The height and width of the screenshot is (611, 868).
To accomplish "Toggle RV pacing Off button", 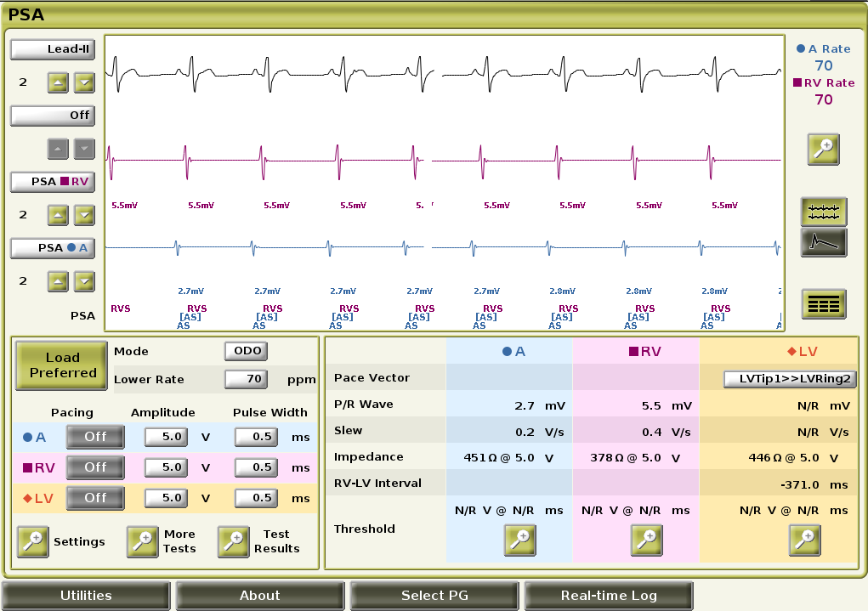I will pos(95,467).
